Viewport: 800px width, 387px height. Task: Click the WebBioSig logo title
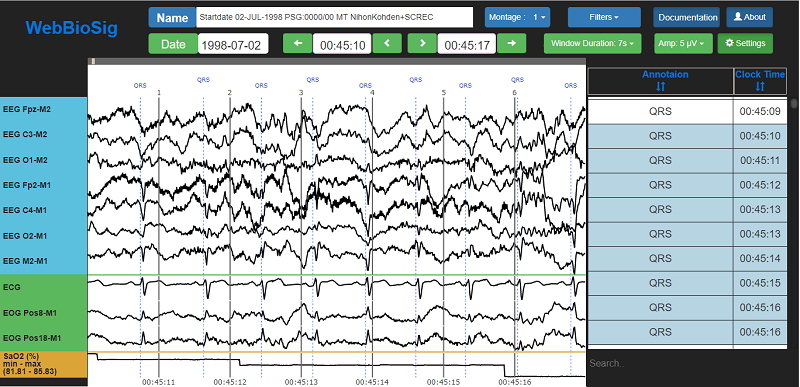71,28
